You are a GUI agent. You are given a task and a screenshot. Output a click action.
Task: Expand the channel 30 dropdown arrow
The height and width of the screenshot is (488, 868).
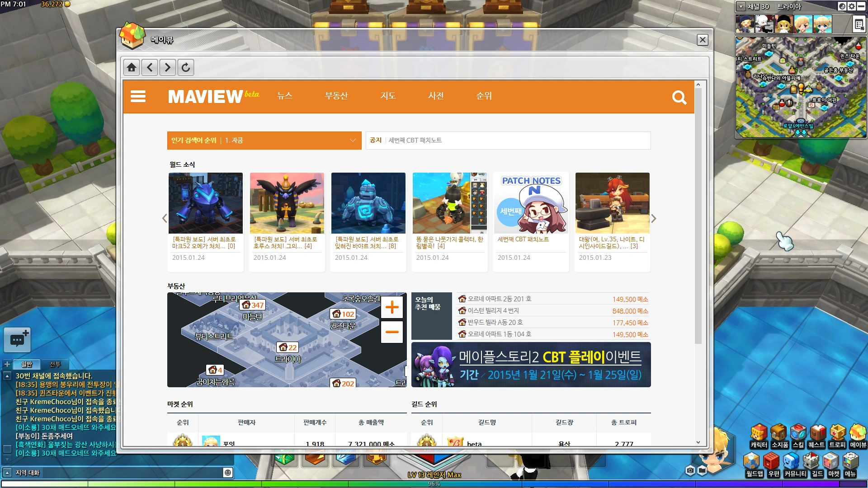click(x=741, y=6)
